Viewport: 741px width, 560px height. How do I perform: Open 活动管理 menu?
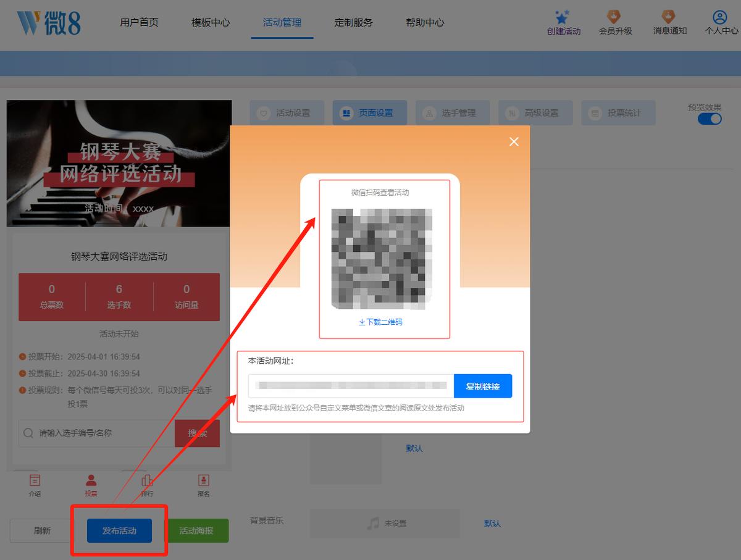(x=282, y=22)
